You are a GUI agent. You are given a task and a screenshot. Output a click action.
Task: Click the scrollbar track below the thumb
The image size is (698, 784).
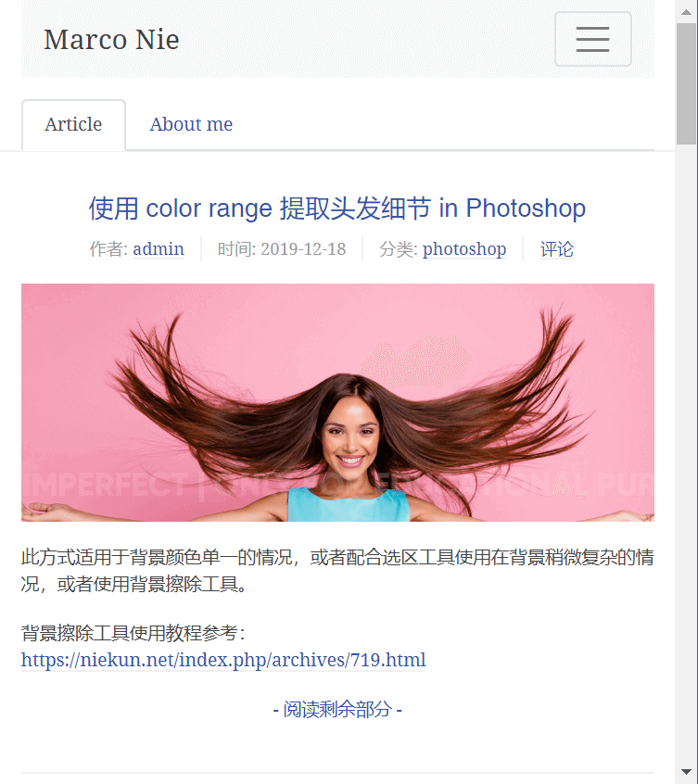click(687, 450)
